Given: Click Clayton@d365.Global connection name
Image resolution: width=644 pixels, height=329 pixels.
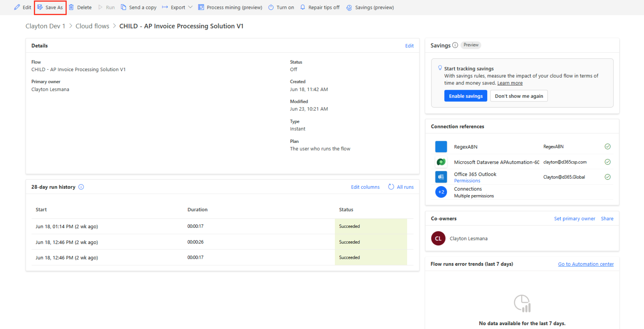Looking at the screenshot, I should tap(564, 177).
